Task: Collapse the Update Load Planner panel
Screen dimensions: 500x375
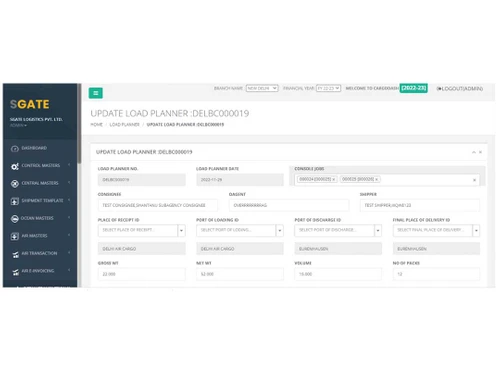Action: point(473,152)
